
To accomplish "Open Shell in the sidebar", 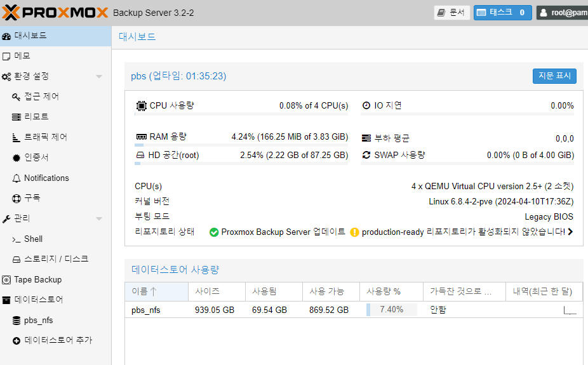I will pos(55,239).
